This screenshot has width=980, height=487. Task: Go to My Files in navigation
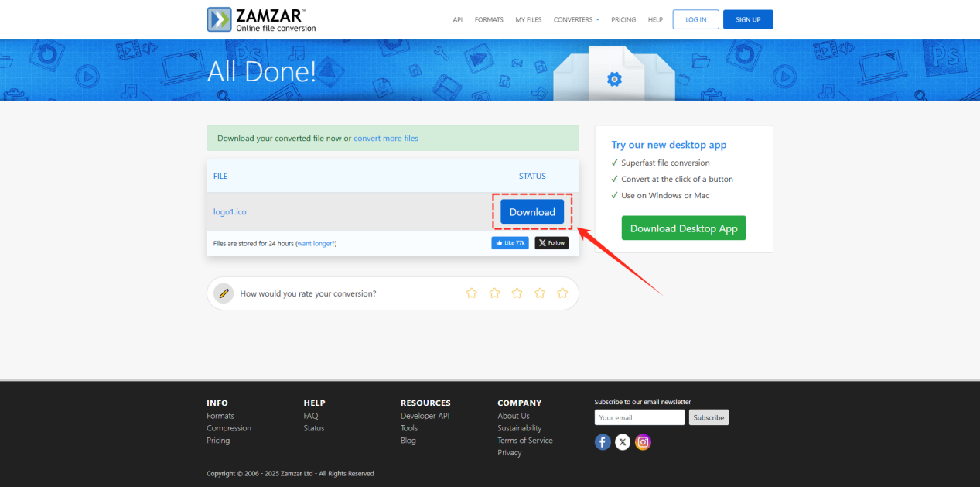pyautogui.click(x=528, y=19)
